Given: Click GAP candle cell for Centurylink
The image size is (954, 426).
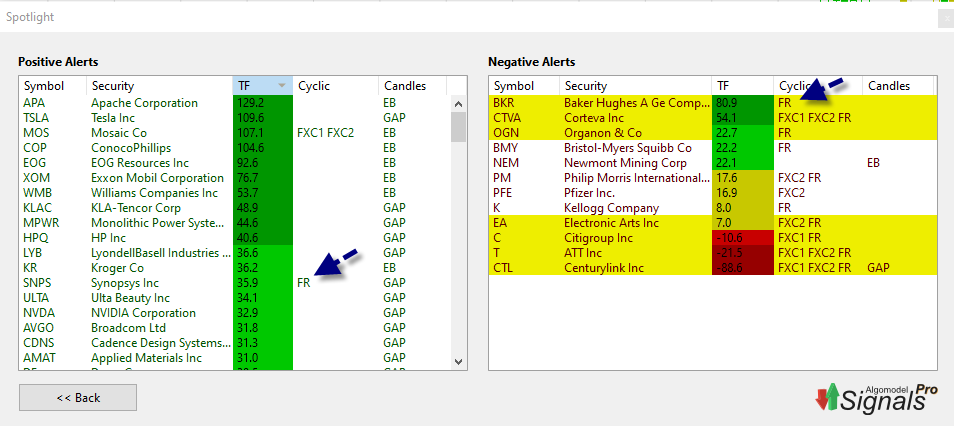Looking at the screenshot, I should 879,268.
